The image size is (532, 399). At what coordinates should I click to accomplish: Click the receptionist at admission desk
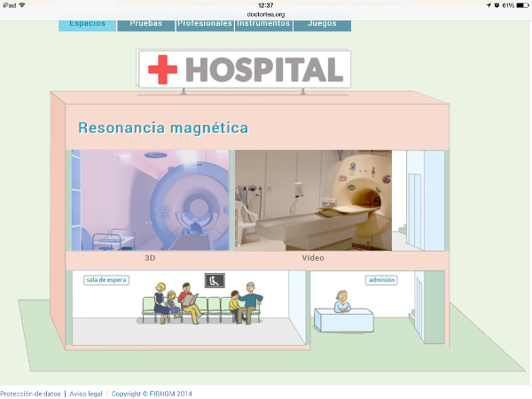tap(341, 302)
